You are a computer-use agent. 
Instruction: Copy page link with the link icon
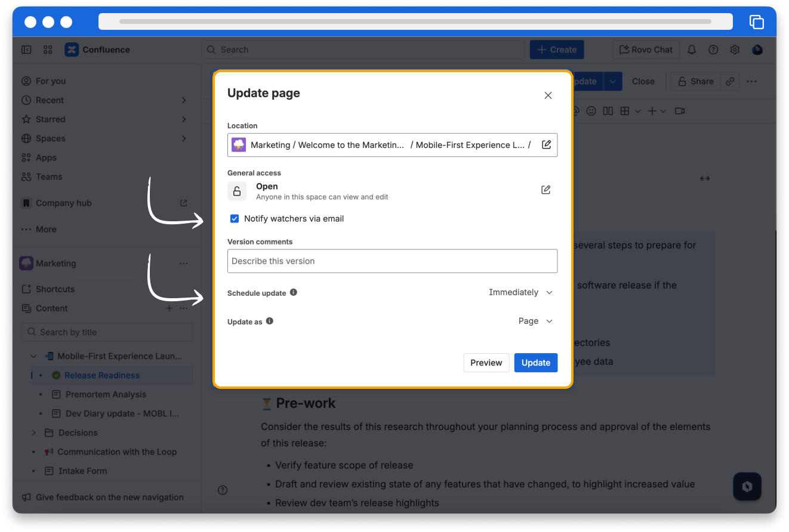(x=730, y=82)
